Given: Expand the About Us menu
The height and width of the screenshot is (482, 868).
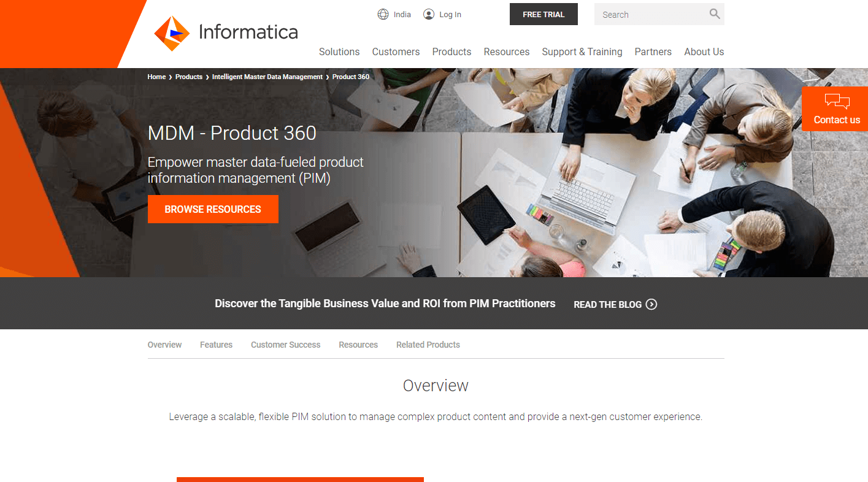Looking at the screenshot, I should [704, 52].
